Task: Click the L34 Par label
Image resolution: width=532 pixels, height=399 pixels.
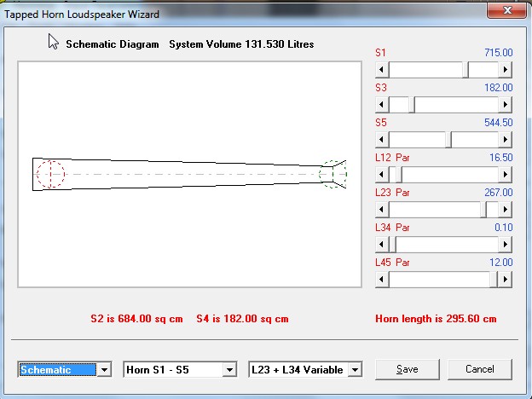Action: [392, 228]
